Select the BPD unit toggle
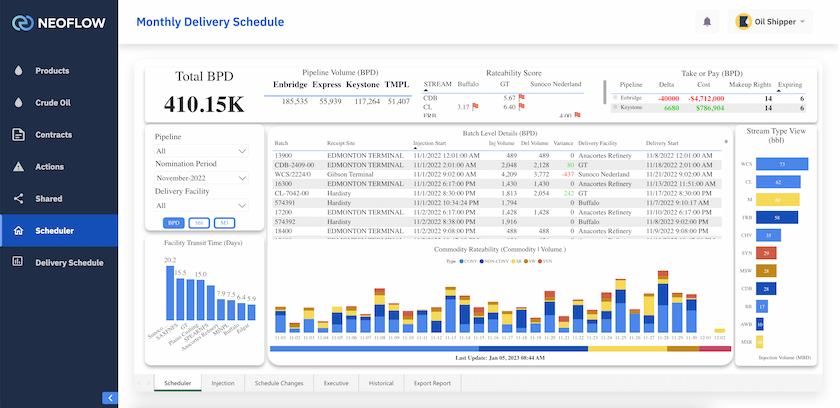 click(174, 223)
